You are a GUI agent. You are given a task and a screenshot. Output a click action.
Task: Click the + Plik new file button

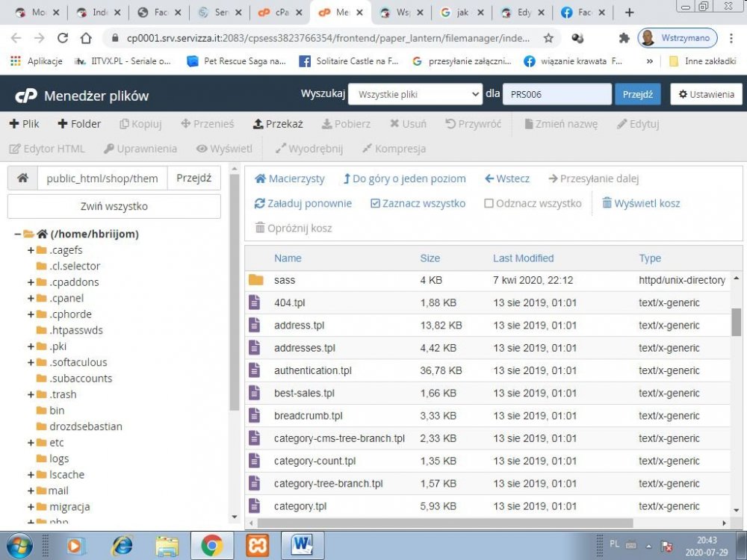pyautogui.click(x=25, y=124)
